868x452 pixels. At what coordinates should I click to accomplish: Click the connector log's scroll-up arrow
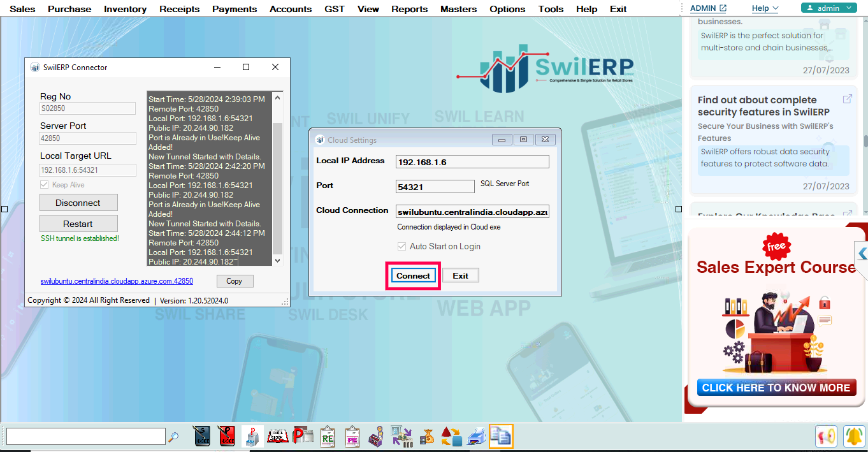pos(277,98)
